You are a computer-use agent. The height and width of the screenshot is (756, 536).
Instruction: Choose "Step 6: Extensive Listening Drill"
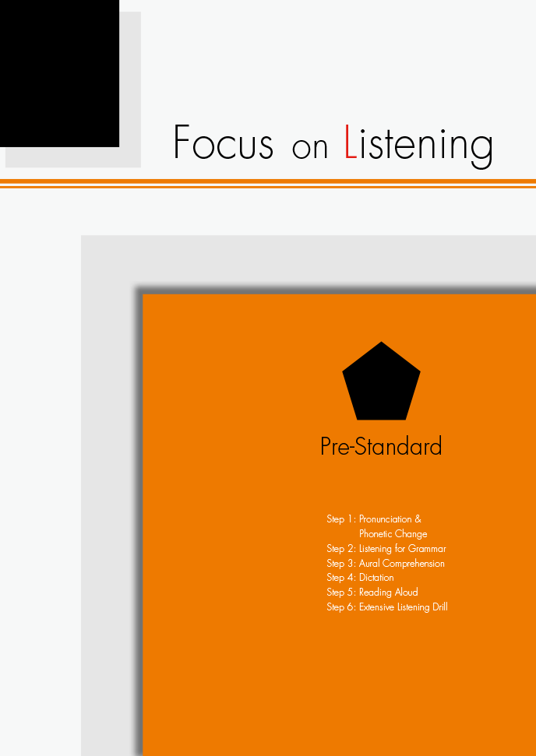386,607
